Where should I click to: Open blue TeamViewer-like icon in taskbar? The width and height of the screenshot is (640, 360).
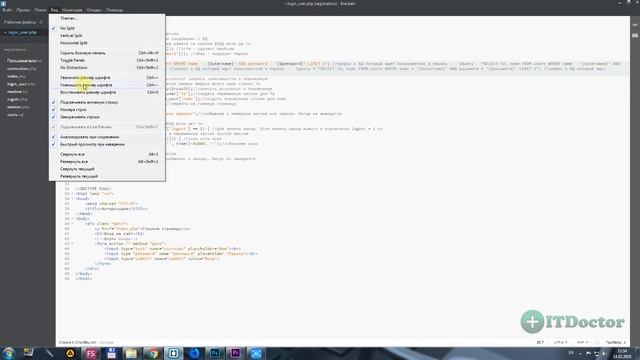coord(256,353)
